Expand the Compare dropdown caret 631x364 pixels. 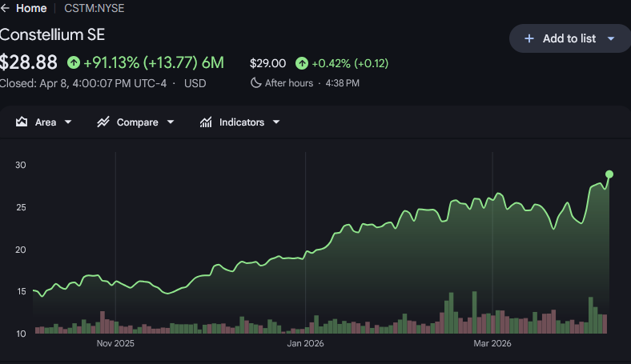[171, 122]
